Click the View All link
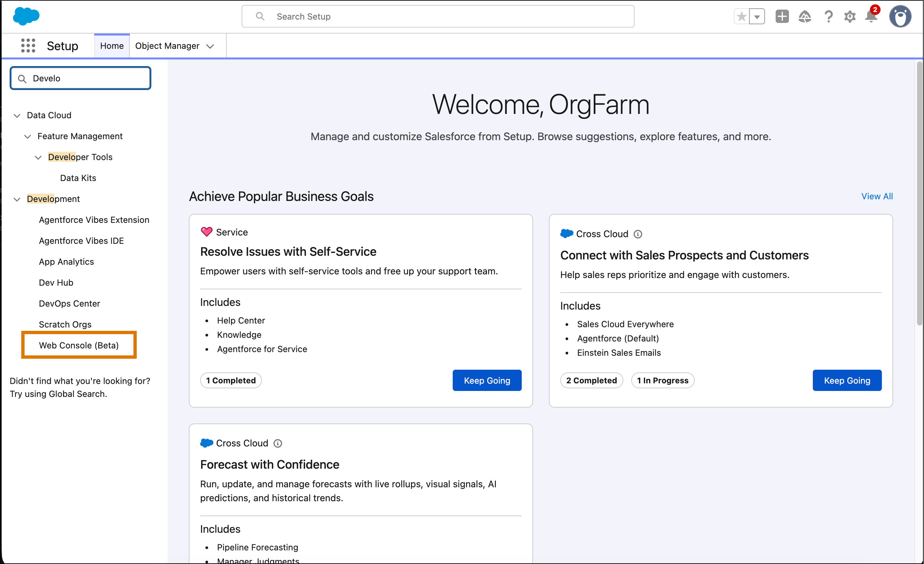Screen dimensions: 924x564 (x=877, y=196)
